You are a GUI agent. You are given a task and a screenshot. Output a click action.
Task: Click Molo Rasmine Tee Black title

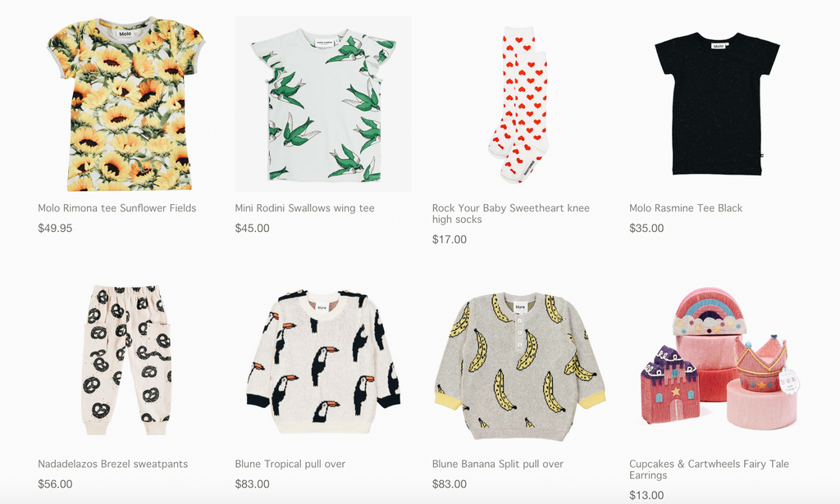[x=686, y=208]
